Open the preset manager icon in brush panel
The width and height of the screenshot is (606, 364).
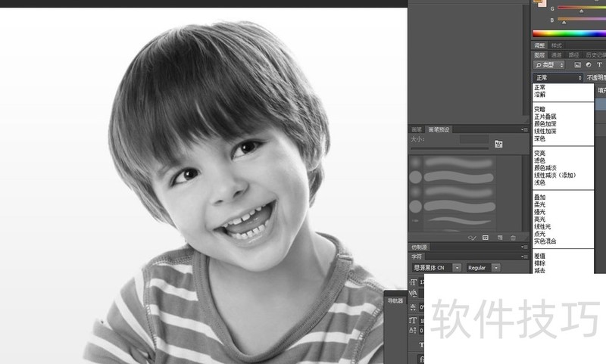click(x=486, y=238)
